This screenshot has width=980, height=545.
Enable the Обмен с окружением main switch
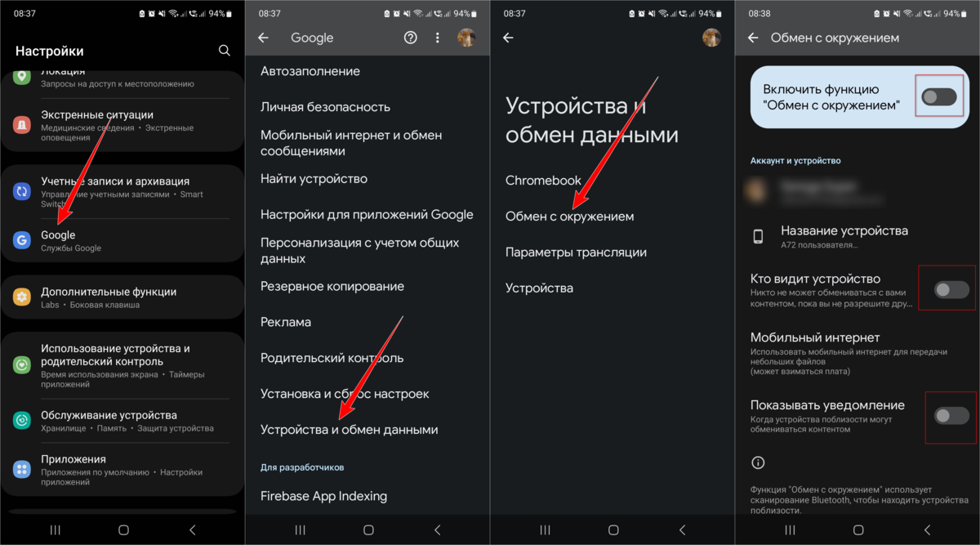[x=938, y=98]
